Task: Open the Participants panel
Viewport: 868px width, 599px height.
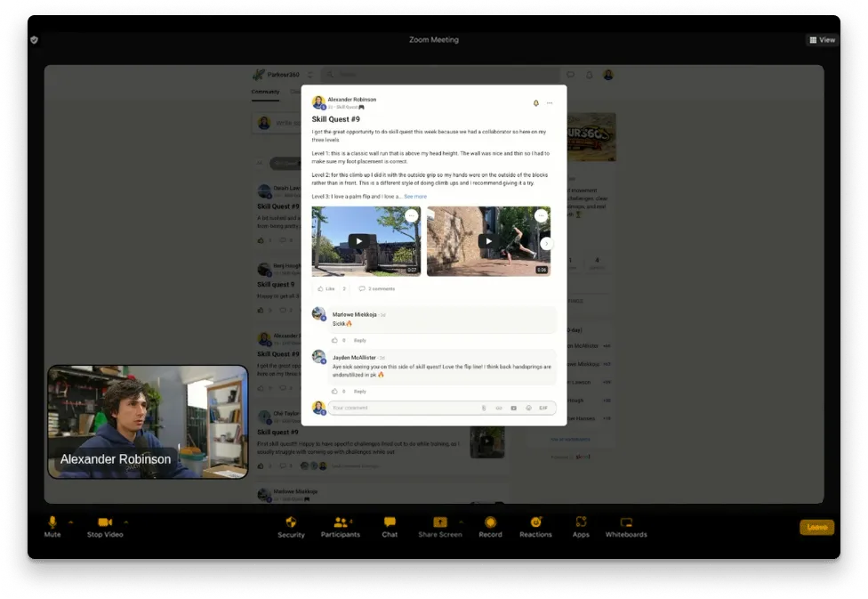Action: coord(341,527)
